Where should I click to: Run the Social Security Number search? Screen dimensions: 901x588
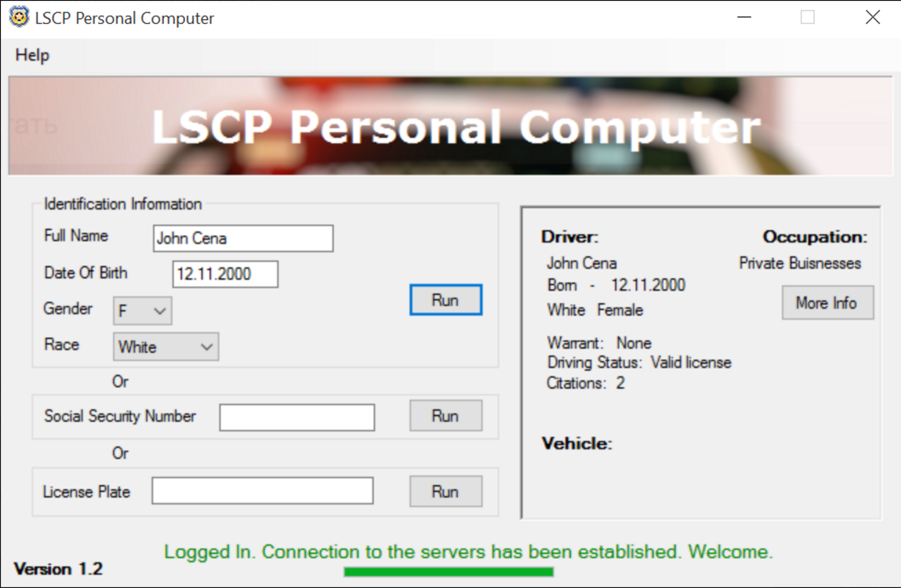[445, 416]
